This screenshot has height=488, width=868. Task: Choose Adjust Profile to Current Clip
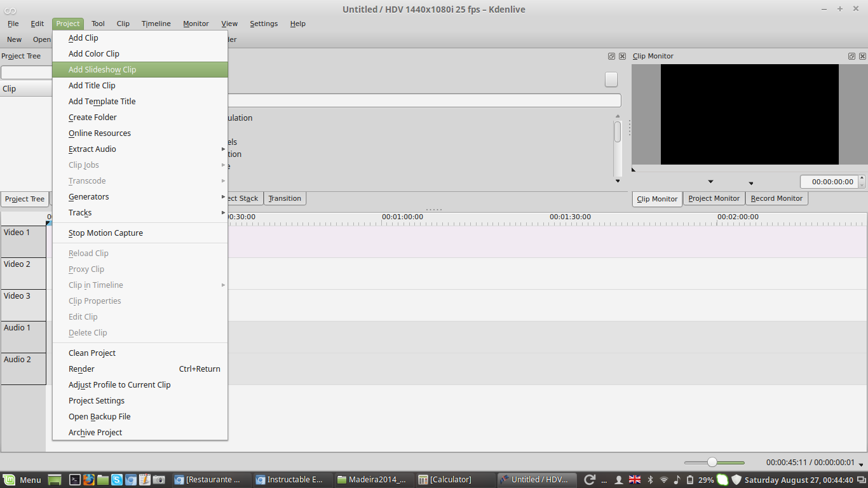click(140, 385)
